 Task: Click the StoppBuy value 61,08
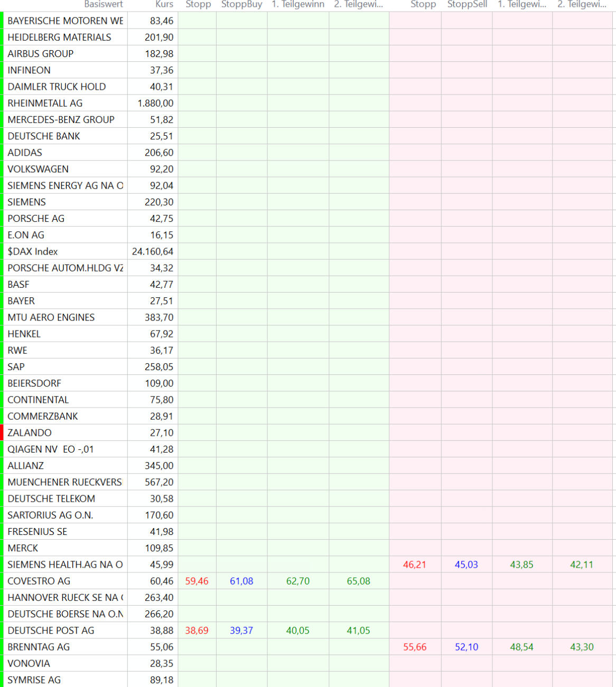pos(241,581)
